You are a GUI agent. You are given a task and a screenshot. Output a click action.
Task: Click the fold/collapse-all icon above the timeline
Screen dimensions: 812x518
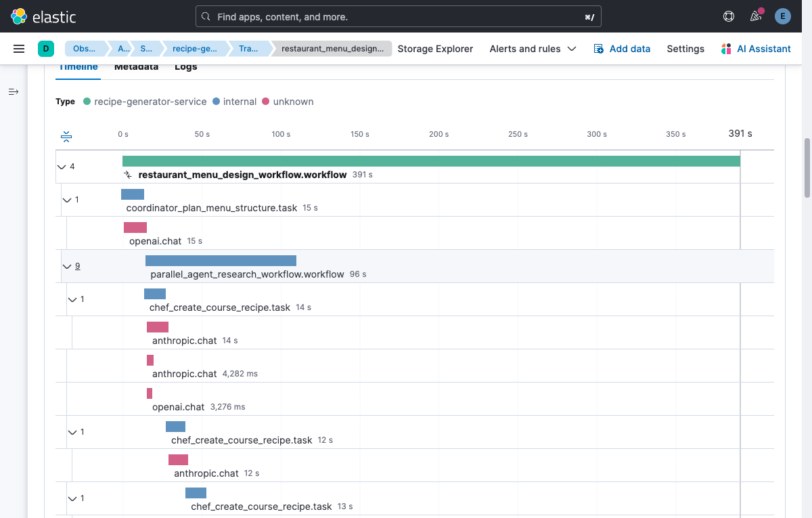[66, 135]
